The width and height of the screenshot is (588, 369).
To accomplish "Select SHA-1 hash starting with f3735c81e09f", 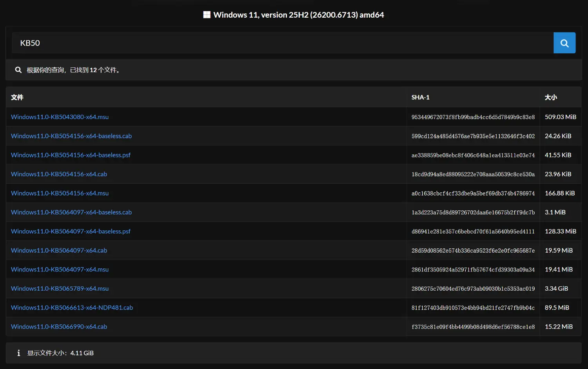I will 473,327.
